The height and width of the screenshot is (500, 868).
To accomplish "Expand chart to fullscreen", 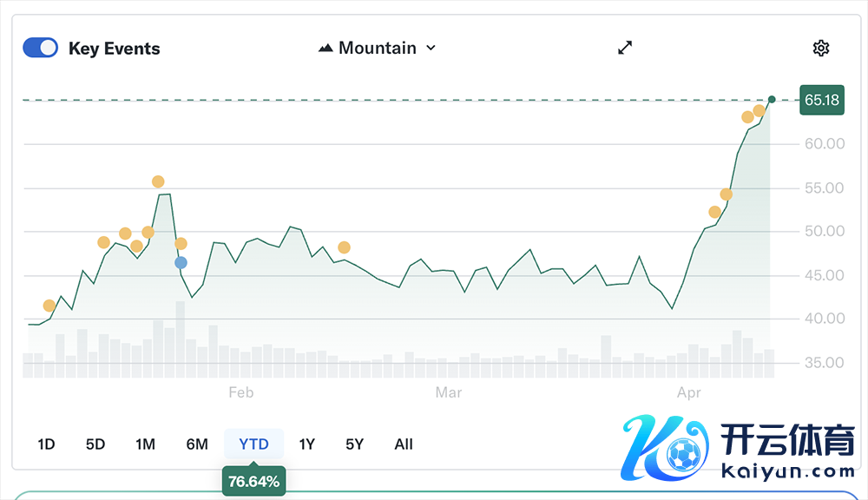I will tap(625, 48).
